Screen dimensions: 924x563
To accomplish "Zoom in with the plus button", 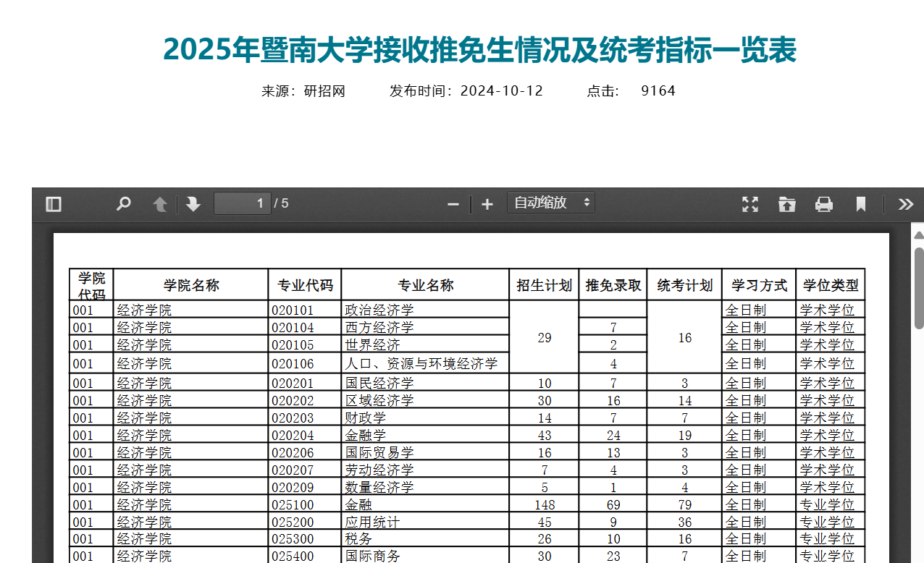I will point(487,204).
